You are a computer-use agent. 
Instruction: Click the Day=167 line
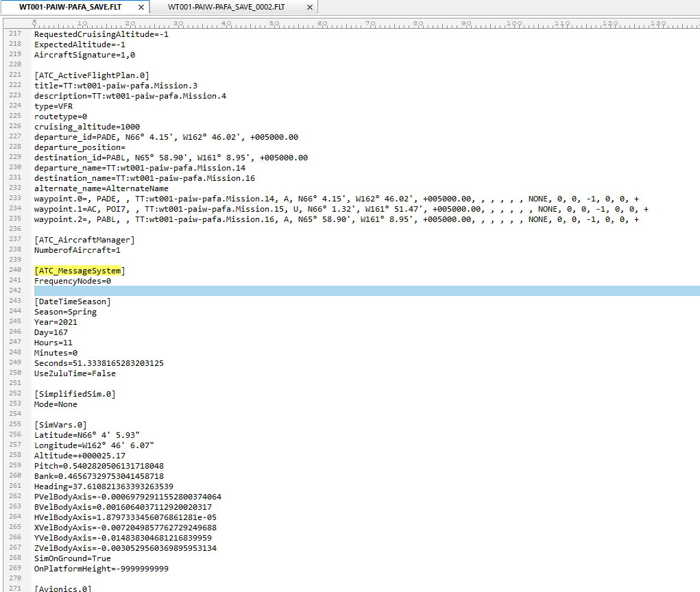pyautogui.click(x=51, y=332)
